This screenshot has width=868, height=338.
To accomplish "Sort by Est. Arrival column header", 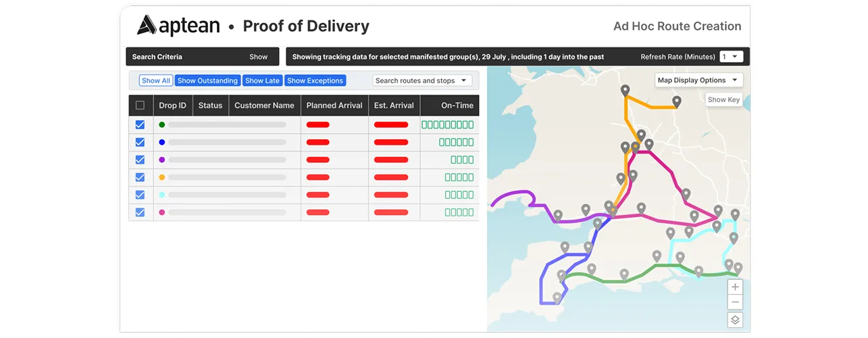I will [x=394, y=105].
